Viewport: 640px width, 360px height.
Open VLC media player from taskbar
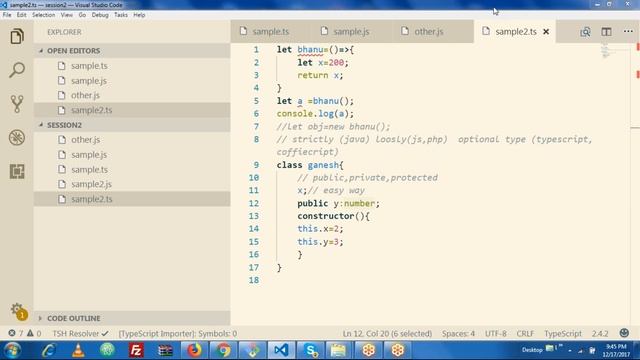pos(78,350)
